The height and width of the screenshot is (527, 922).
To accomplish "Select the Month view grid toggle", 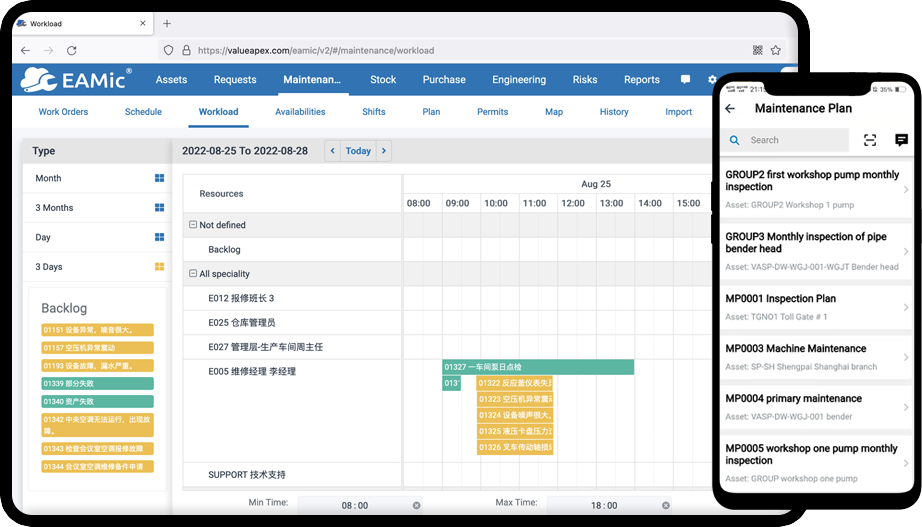I will (159, 178).
